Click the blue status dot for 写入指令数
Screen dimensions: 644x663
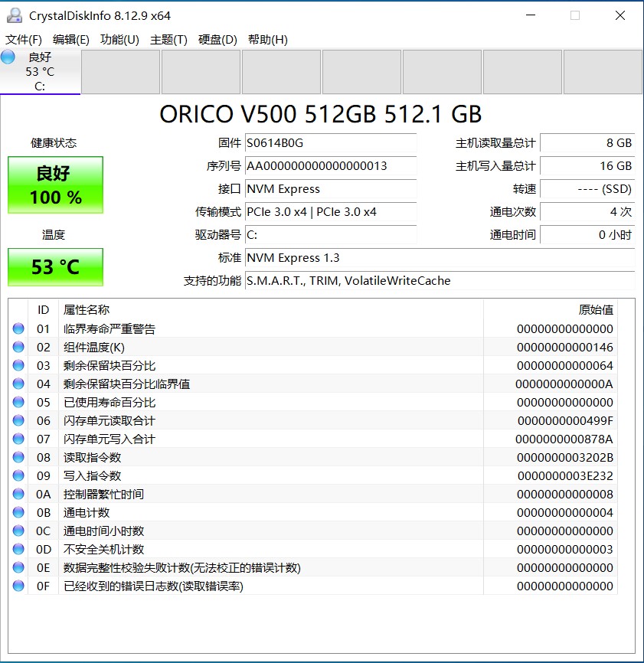pyautogui.click(x=18, y=476)
